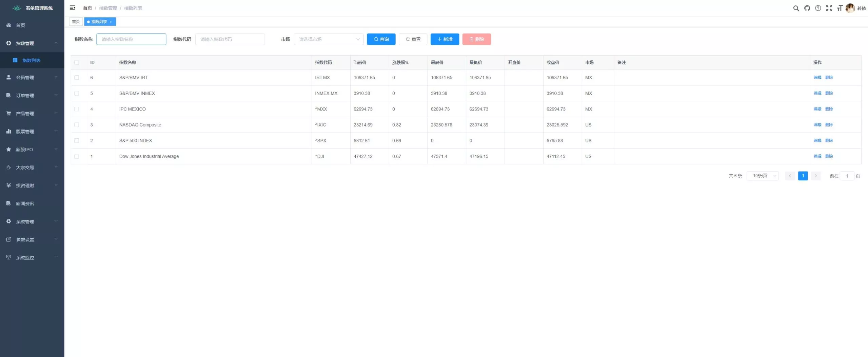Viewport: 868px width, 357px height.
Task: Click the search magnifier icon in header
Action: tap(796, 8)
